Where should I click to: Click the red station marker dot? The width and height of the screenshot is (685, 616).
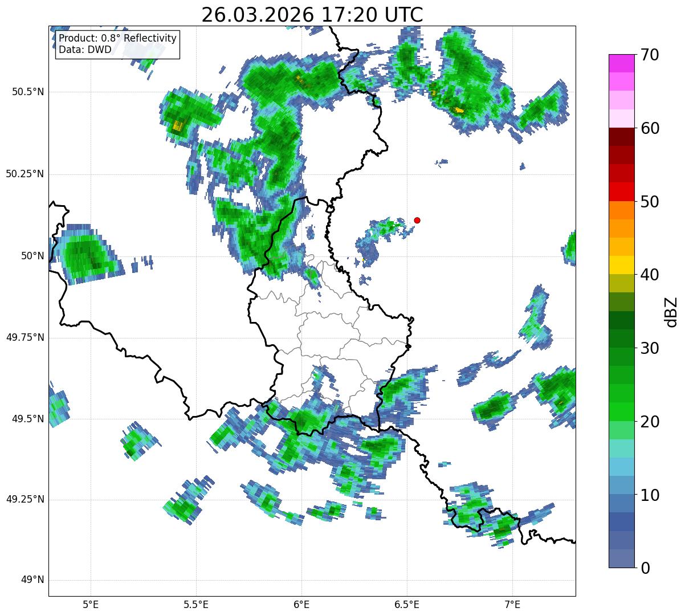pyautogui.click(x=417, y=220)
